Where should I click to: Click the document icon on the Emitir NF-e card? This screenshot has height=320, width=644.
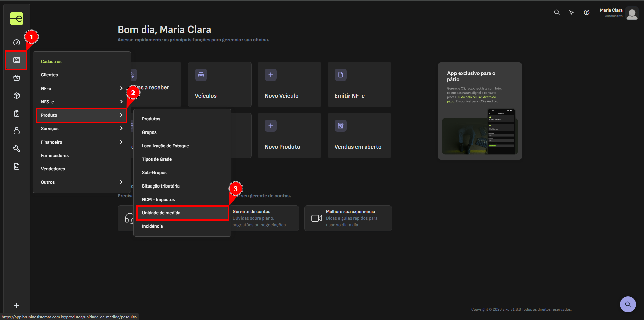pos(341,75)
